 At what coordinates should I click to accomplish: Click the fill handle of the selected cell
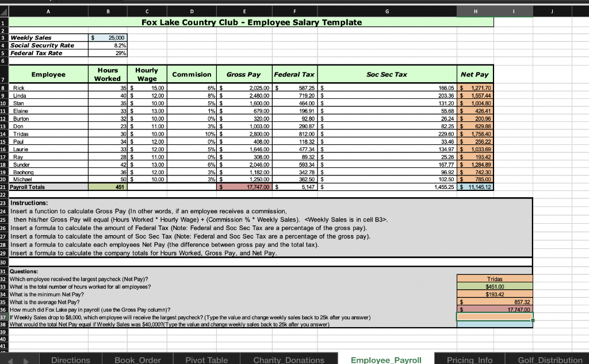point(533,320)
